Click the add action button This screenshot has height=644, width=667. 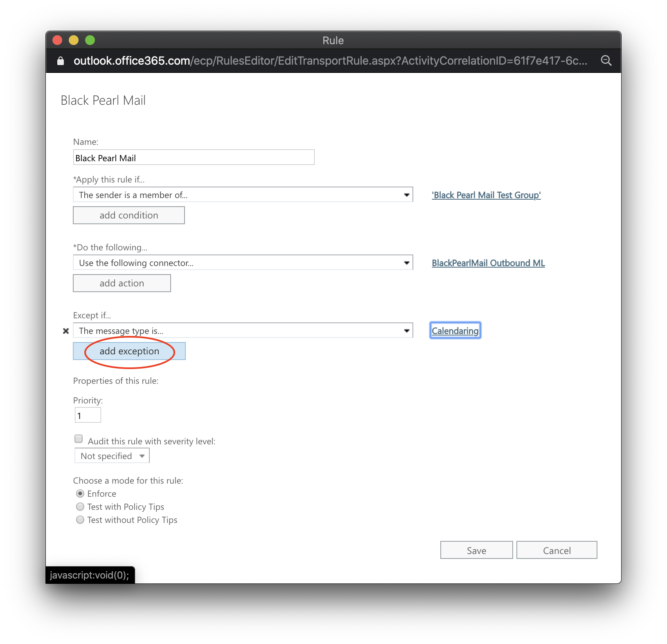pos(122,283)
